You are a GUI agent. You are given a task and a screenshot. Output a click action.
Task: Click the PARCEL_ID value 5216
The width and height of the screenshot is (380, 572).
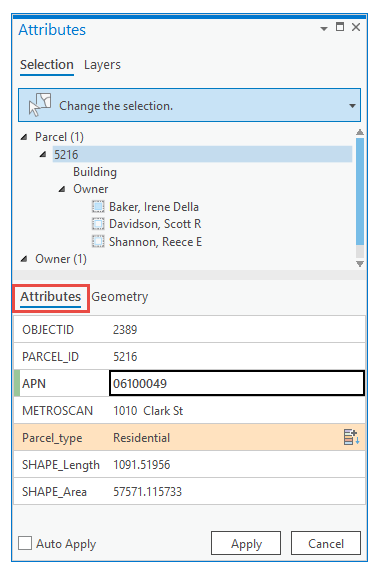point(125,356)
